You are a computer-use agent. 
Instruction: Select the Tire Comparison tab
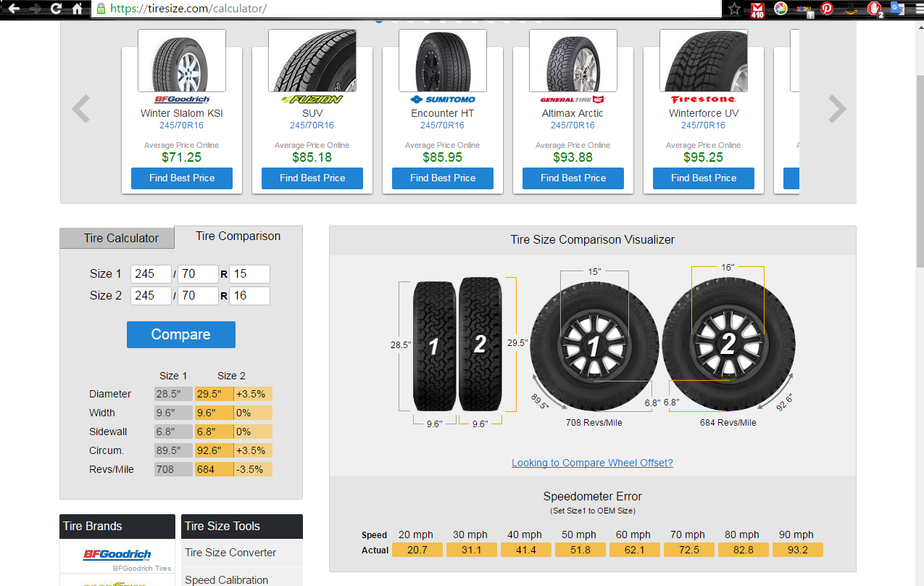point(238,236)
